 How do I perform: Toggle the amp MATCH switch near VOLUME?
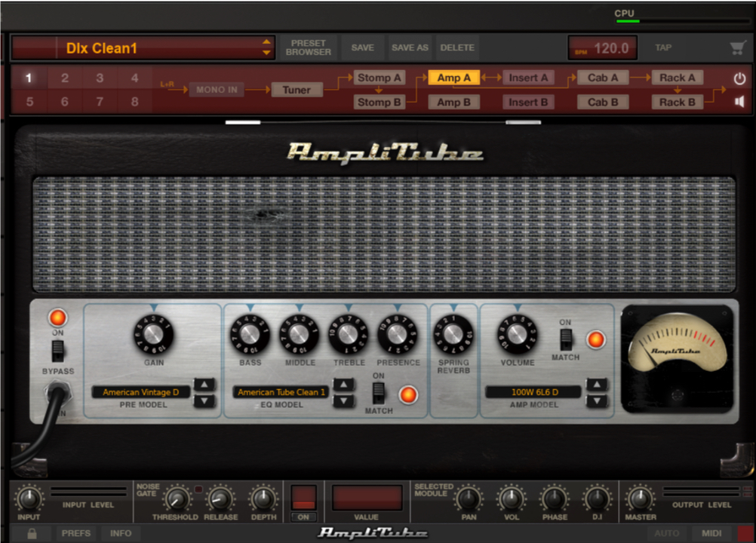(x=566, y=339)
